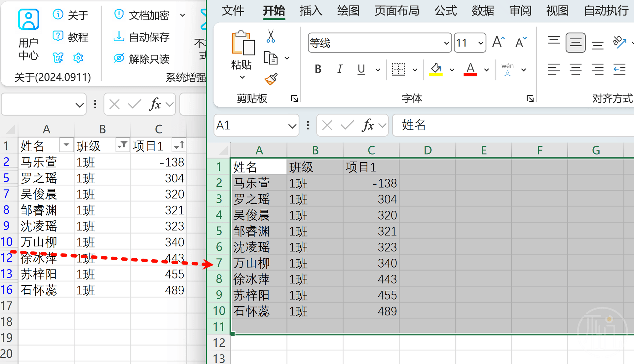Click the shirt-shaped skin icon
This screenshot has height=364, width=634.
point(58,58)
